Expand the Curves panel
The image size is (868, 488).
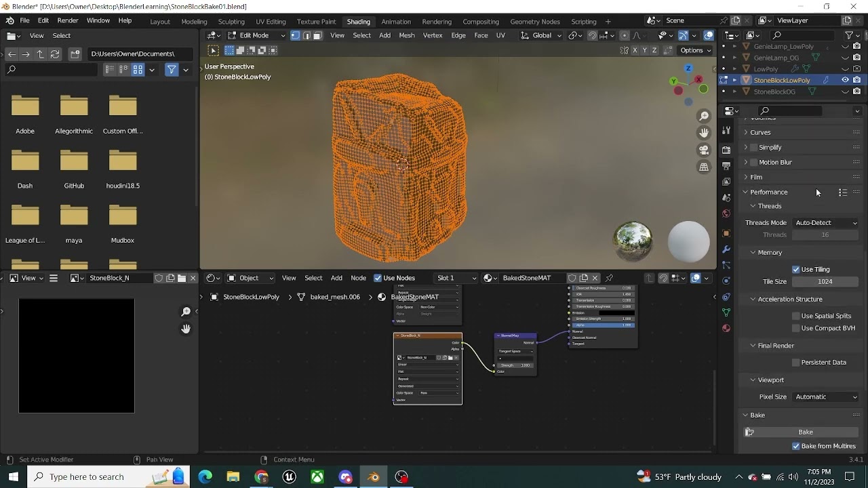click(x=759, y=132)
